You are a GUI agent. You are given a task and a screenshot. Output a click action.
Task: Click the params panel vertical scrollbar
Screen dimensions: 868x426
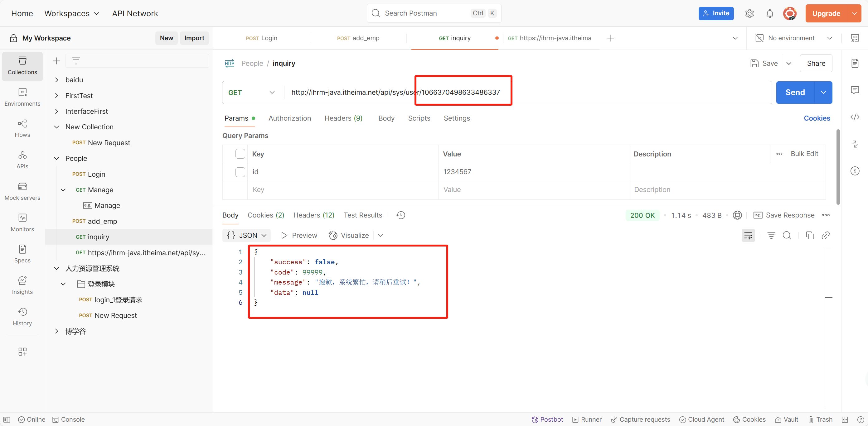(838, 167)
